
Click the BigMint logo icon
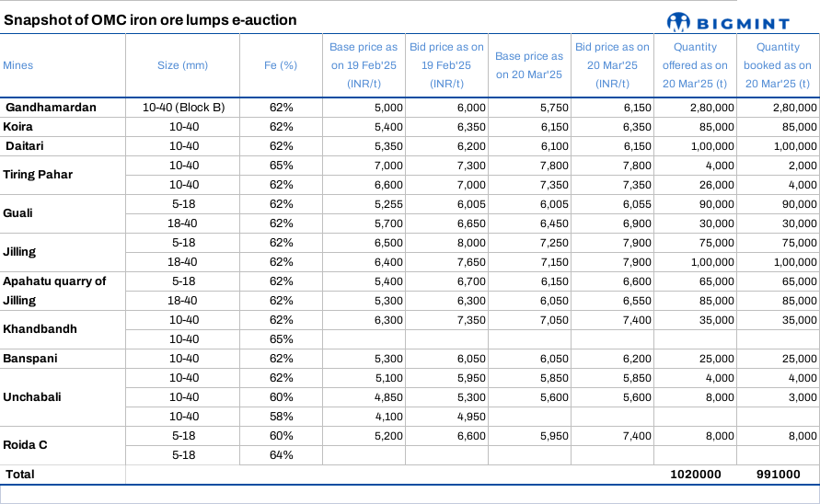click(x=678, y=20)
